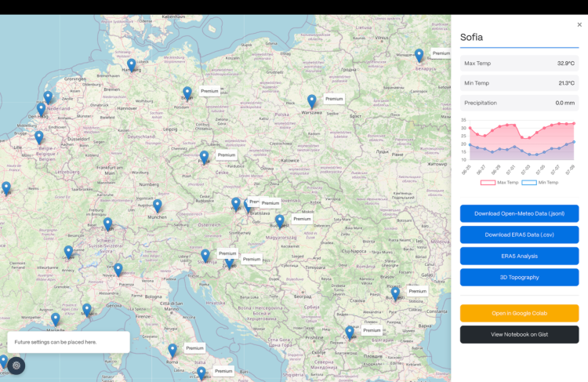Image resolution: width=588 pixels, height=382 pixels.
Task: Click the Min Temp 21.3°C row
Action: click(519, 83)
